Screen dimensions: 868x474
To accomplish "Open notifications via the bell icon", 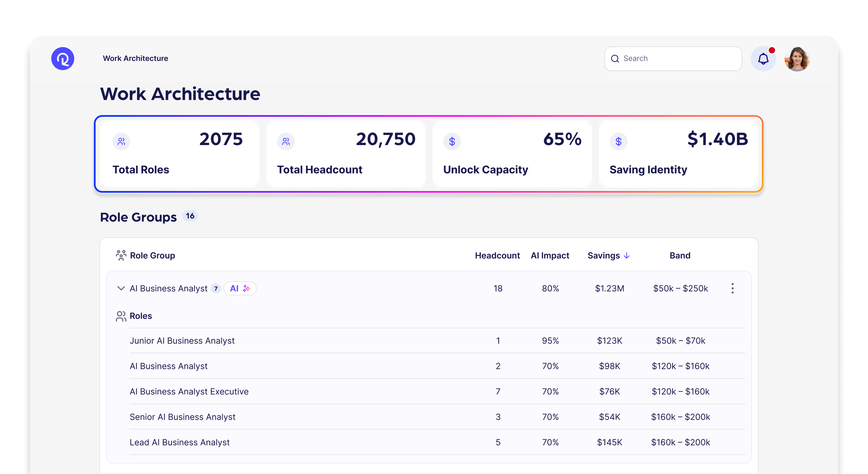I will pyautogui.click(x=763, y=58).
